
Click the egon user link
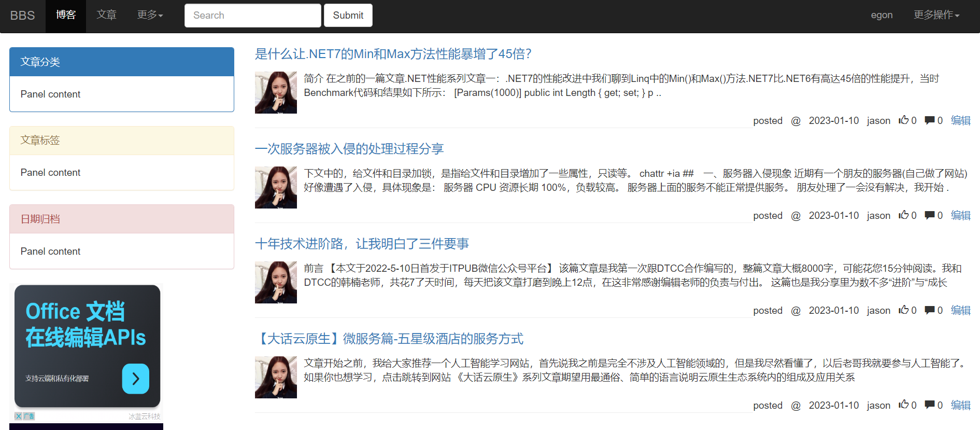tap(882, 15)
